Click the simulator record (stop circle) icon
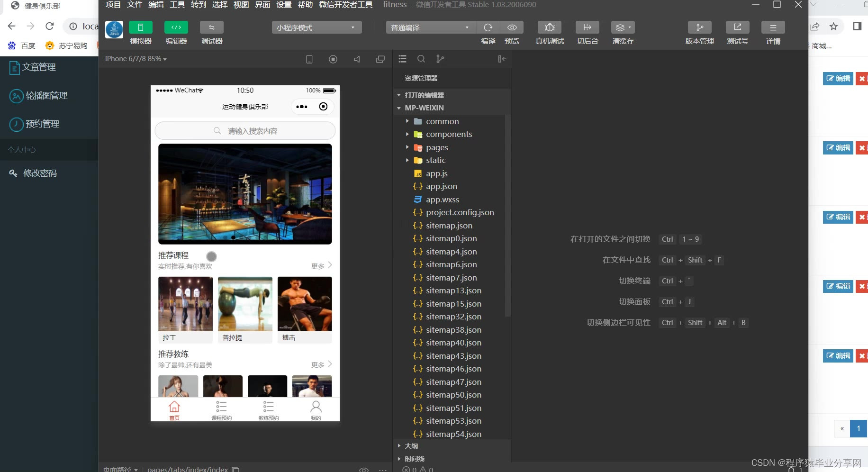Screen dimensions: 868x472 pos(333,59)
